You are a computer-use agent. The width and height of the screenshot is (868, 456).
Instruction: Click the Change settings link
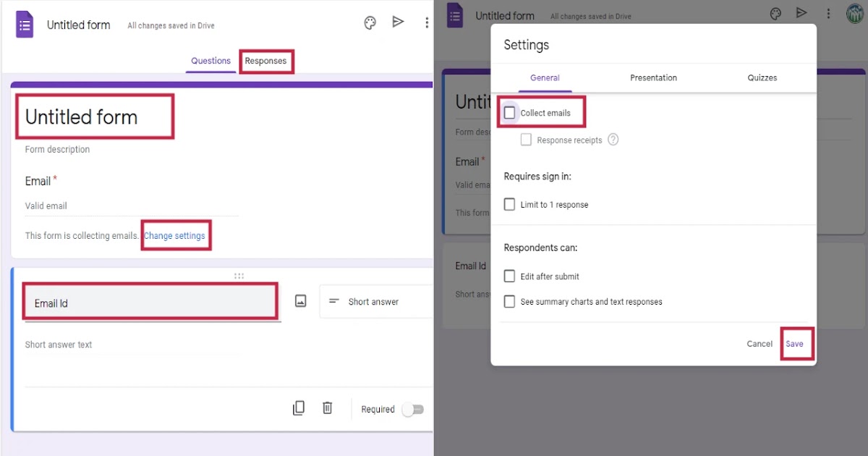tap(175, 235)
